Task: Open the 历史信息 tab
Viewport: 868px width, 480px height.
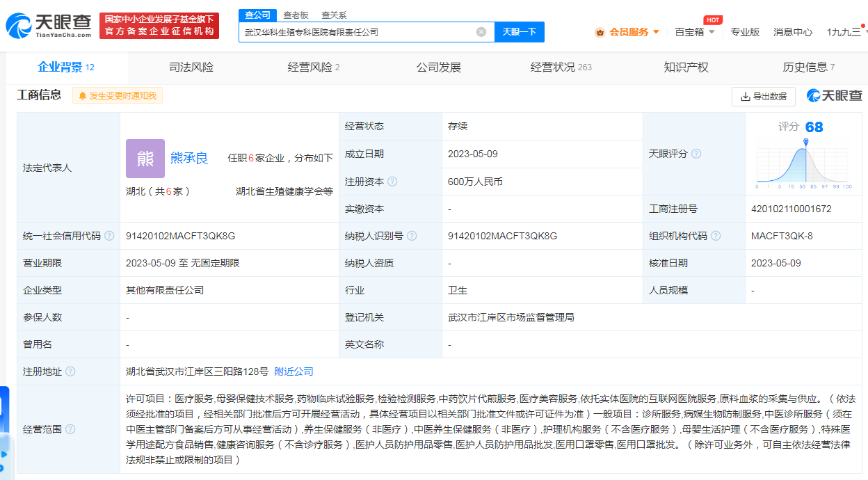Action: tap(808, 67)
